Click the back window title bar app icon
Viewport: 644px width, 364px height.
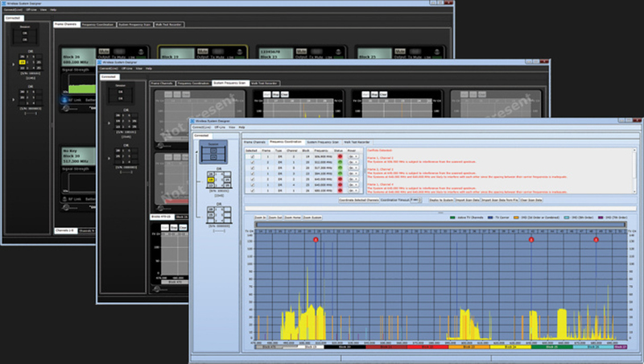(x=4, y=3)
